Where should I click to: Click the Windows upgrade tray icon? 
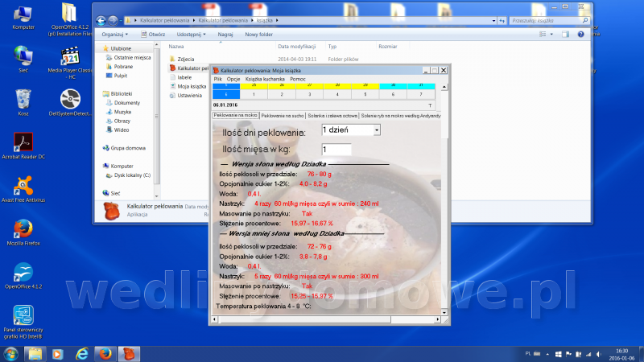click(558, 354)
